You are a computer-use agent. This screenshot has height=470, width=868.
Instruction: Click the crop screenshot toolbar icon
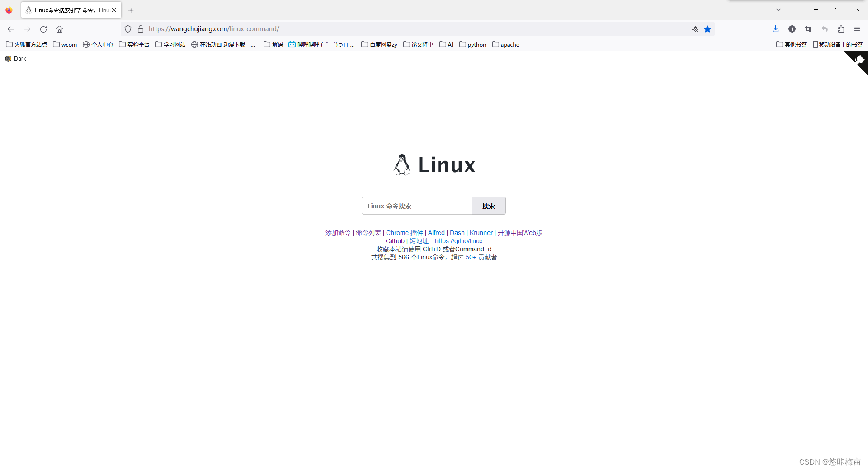(808, 29)
